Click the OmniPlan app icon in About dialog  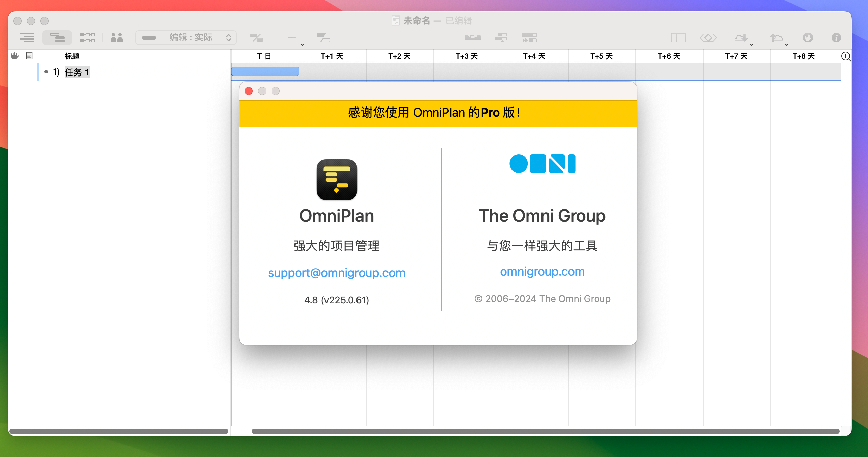pos(337,179)
